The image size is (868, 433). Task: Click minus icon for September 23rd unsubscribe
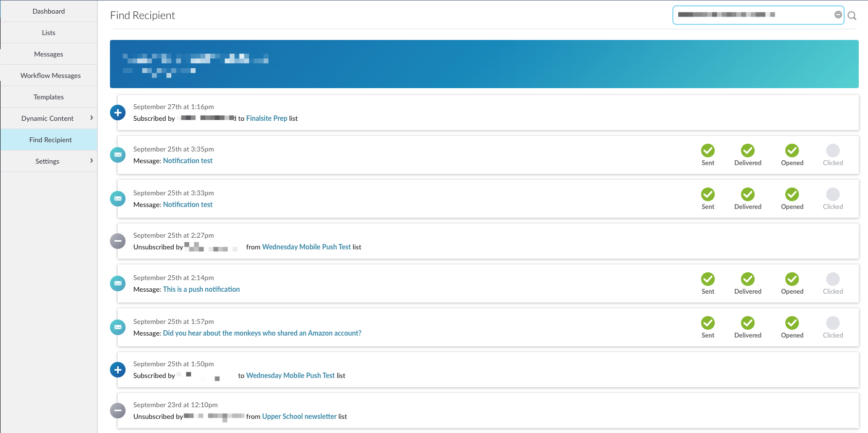click(118, 411)
